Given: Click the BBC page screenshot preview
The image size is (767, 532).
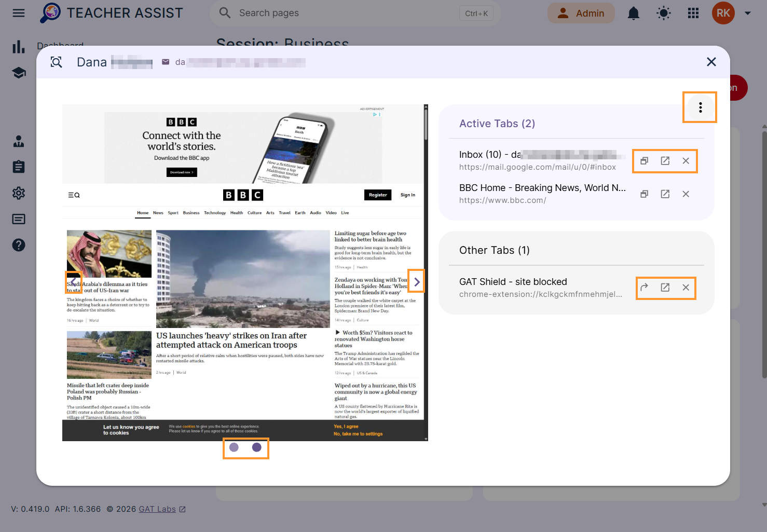Looking at the screenshot, I should point(245,273).
